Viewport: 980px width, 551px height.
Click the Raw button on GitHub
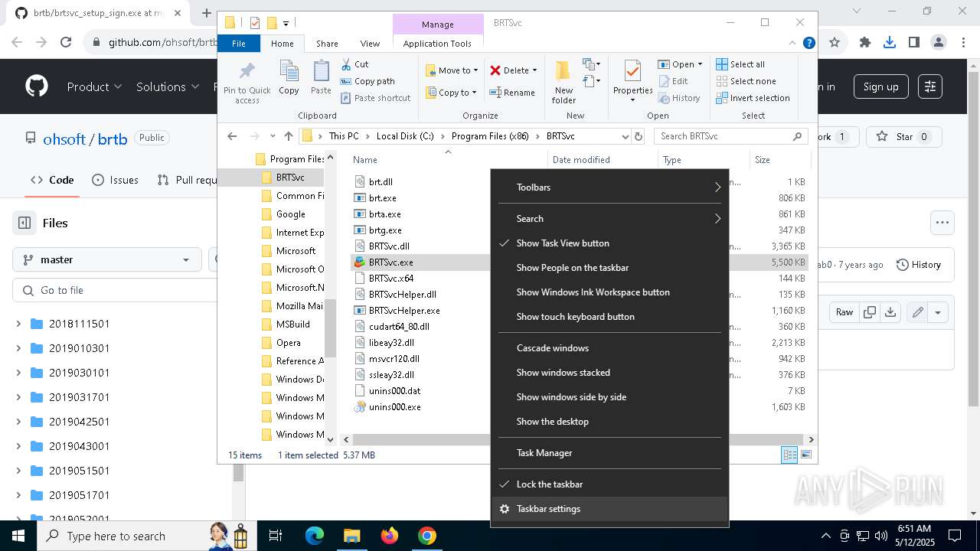(x=844, y=311)
